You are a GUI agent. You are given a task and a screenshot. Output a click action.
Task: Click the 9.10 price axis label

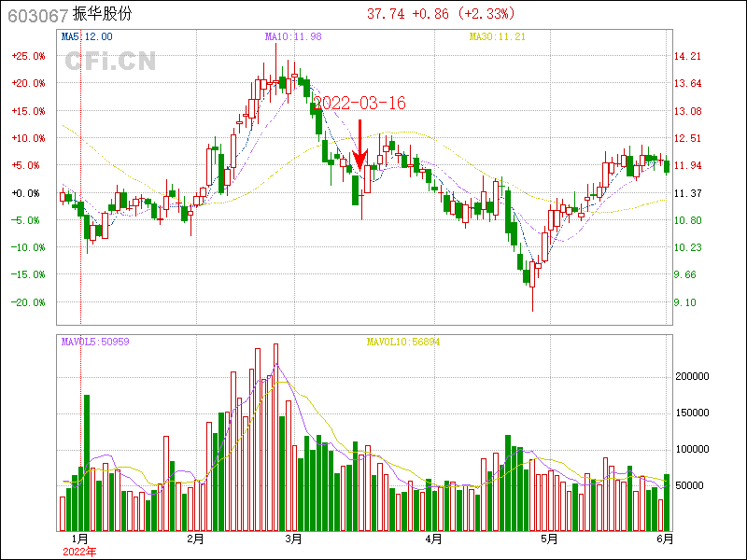[685, 302]
